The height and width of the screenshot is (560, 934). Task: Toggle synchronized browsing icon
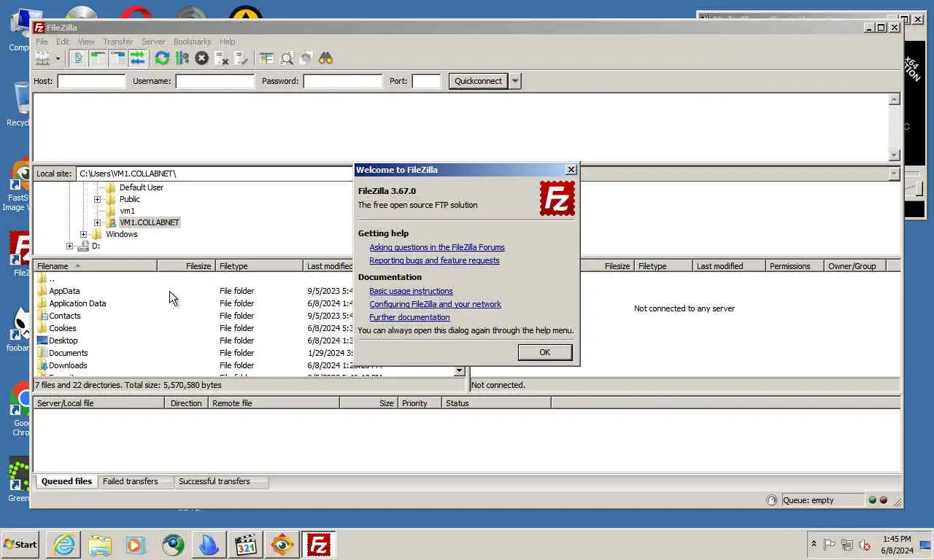click(x=306, y=58)
